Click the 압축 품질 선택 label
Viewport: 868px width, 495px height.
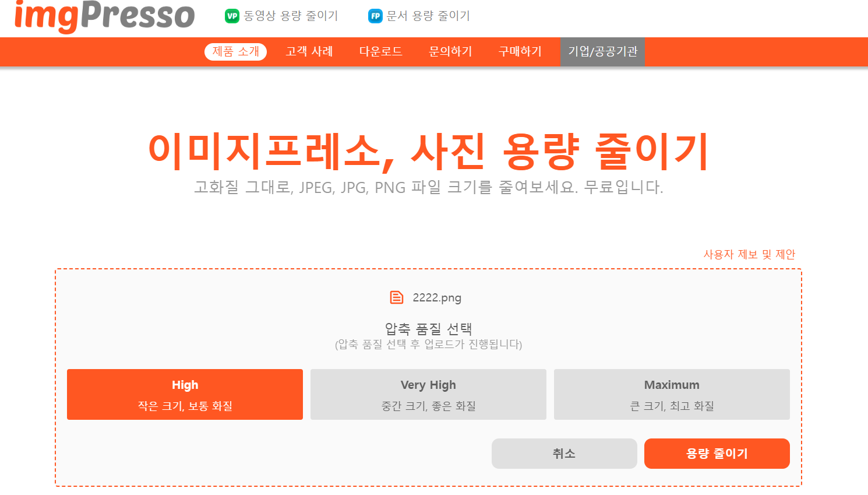pos(428,329)
